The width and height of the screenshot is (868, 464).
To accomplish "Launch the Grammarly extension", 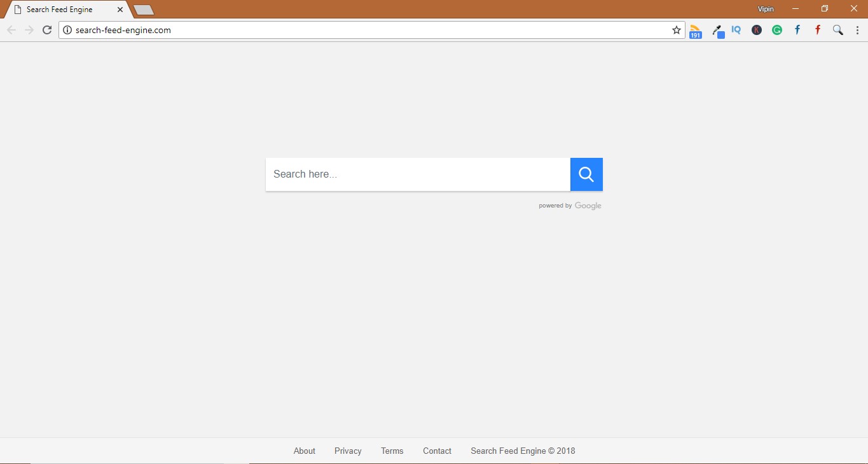I will click(x=776, y=30).
